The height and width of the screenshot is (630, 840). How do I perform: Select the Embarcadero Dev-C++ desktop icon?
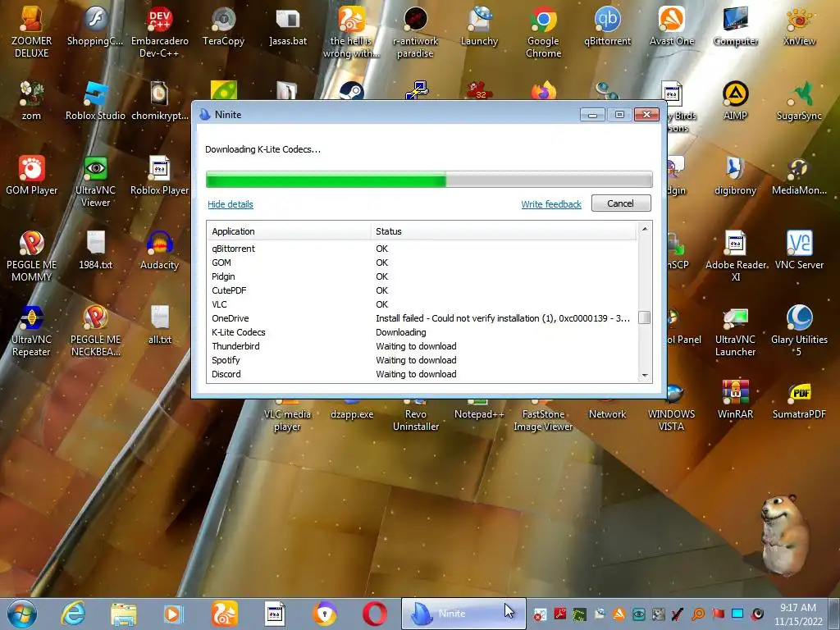pyautogui.click(x=160, y=32)
